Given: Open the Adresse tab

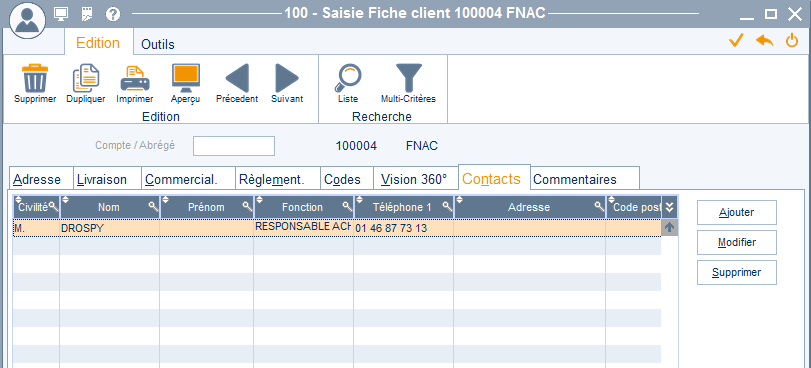Looking at the screenshot, I should click(x=41, y=179).
